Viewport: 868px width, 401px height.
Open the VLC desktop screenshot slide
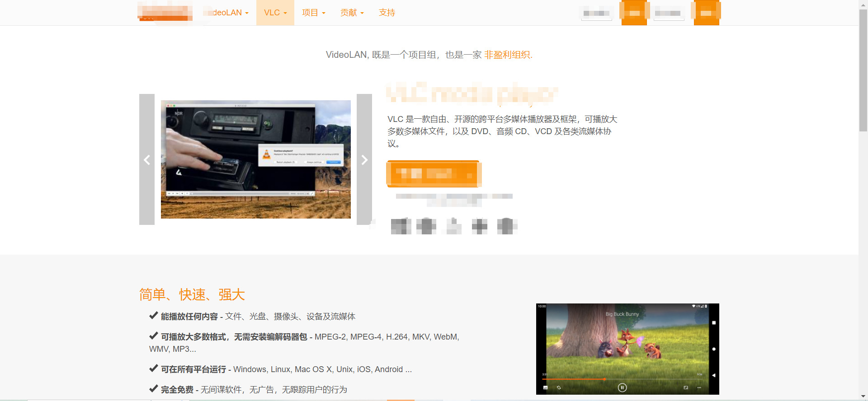(x=256, y=159)
